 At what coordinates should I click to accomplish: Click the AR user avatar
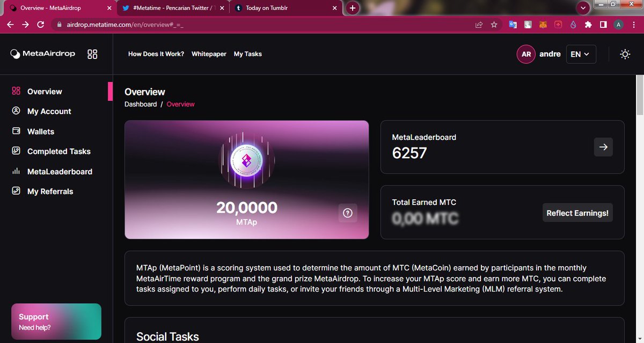(526, 54)
